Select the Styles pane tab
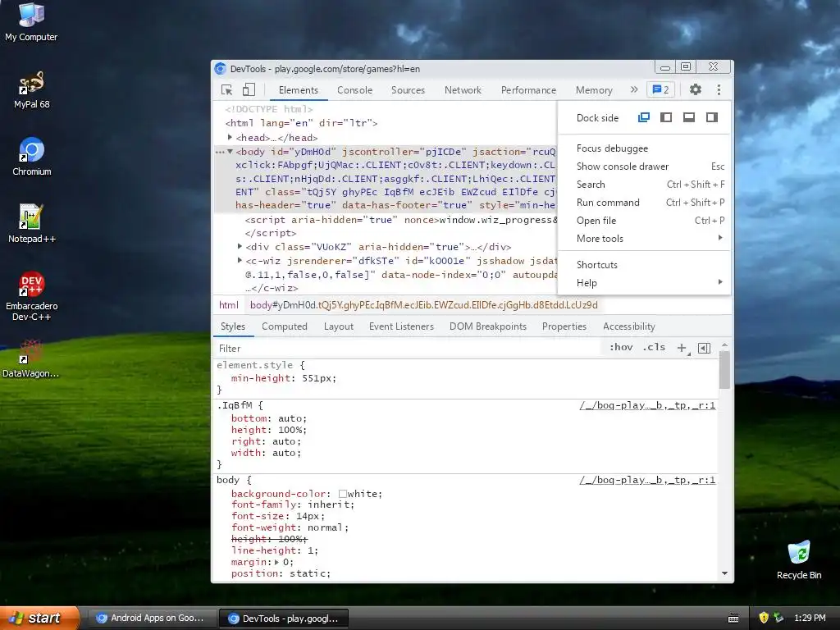Viewport: 840px width, 630px height. tap(232, 326)
